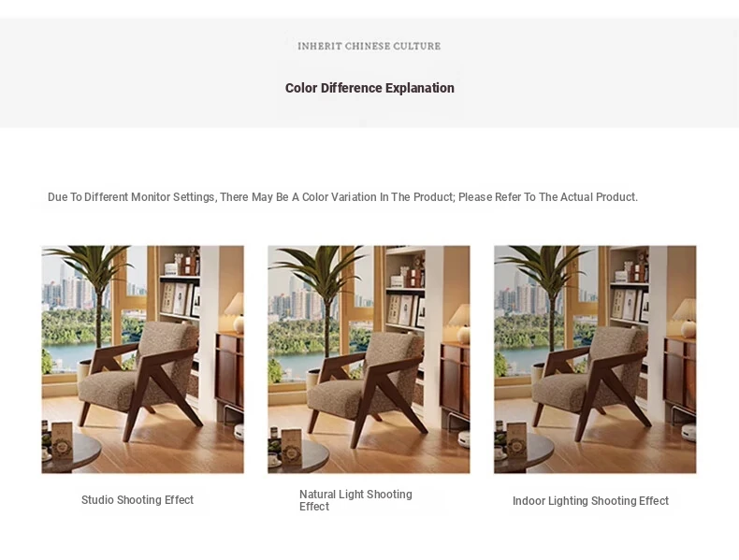Image resolution: width=739 pixels, height=560 pixels.
Task: Open the Natural Light Shooting Effect image
Action: [x=369, y=359]
